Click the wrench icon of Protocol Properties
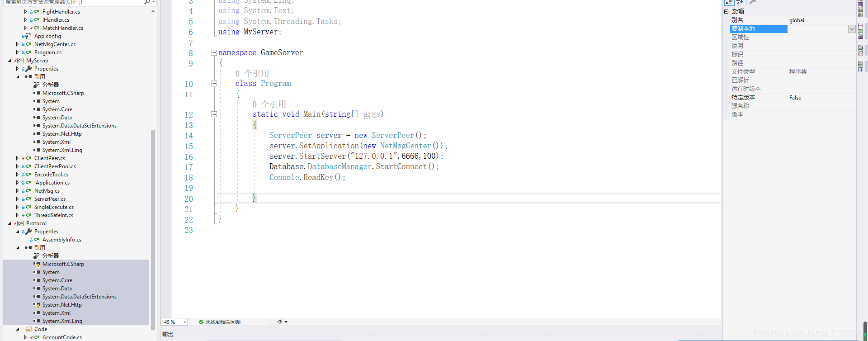This screenshot has height=341, width=868. click(x=28, y=232)
